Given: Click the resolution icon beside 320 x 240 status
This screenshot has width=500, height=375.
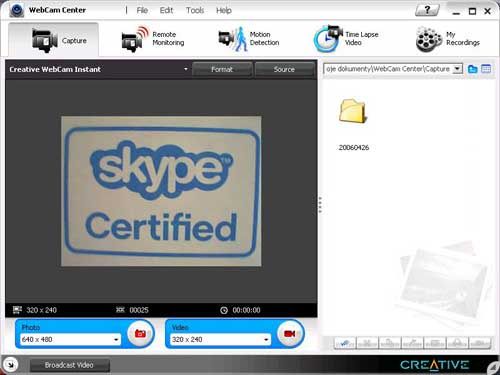Looking at the screenshot, I should pos(17,310).
